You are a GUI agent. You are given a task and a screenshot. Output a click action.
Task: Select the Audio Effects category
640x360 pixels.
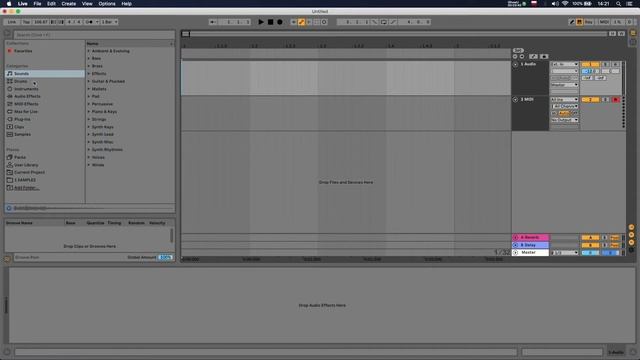pos(27,96)
